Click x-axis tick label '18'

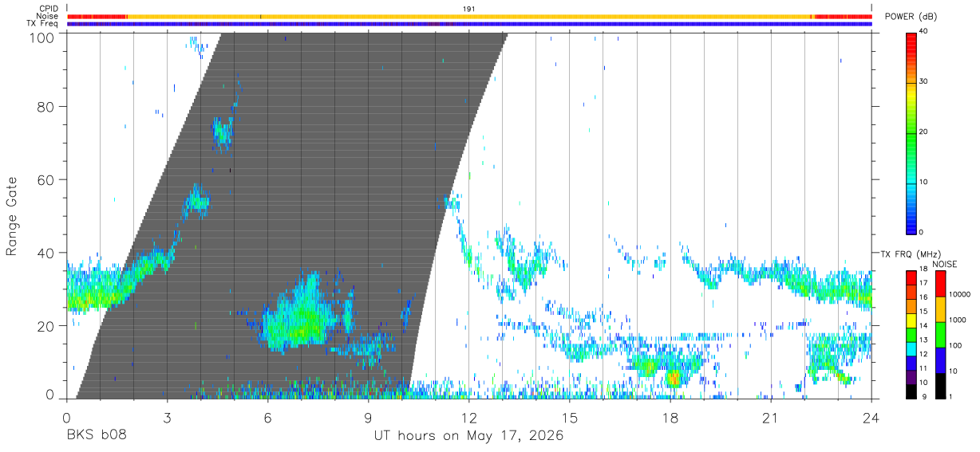(x=670, y=418)
